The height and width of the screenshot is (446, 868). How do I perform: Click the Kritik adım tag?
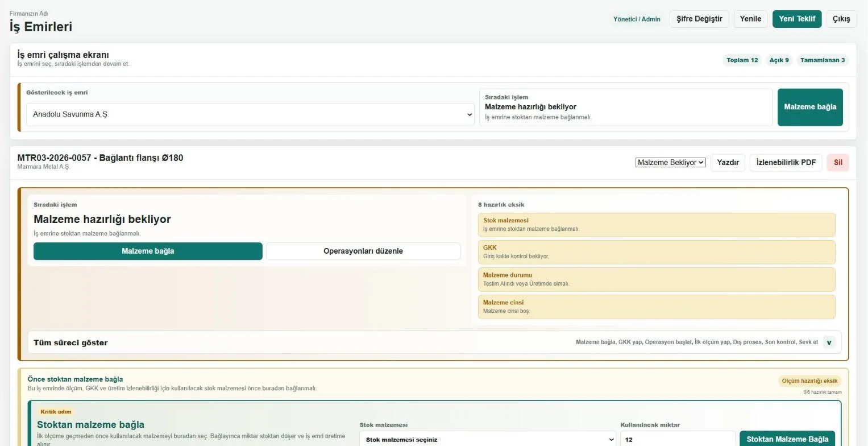point(55,412)
